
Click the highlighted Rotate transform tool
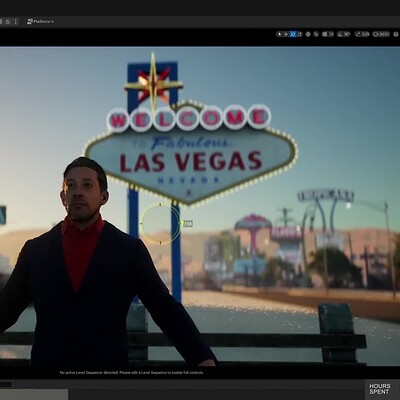click(293, 34)
